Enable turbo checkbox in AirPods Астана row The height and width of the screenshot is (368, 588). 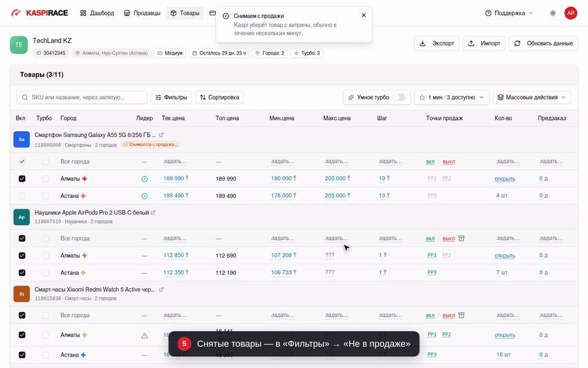click(46, 272)
